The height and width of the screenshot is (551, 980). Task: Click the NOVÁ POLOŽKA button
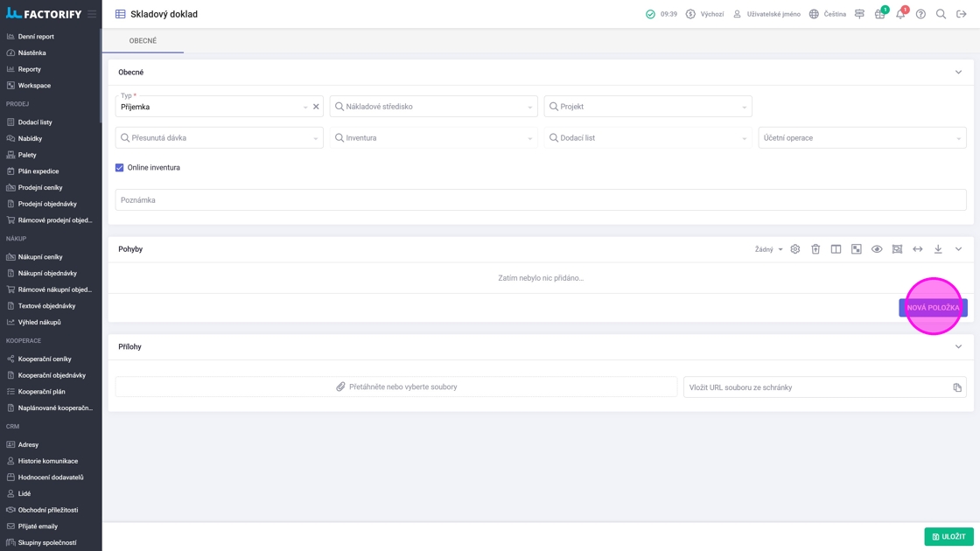[933, 308]
